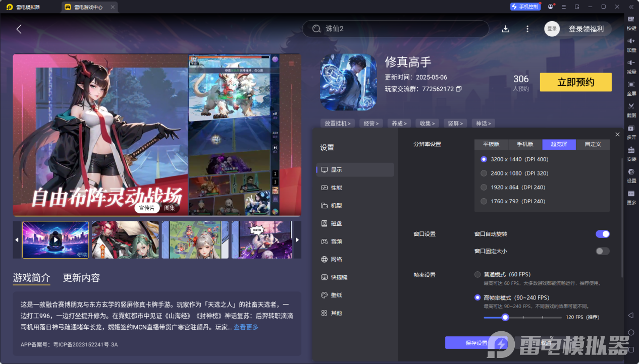Close the settings dialog
Screen dimensions: 639x364
tap(617, 134)
